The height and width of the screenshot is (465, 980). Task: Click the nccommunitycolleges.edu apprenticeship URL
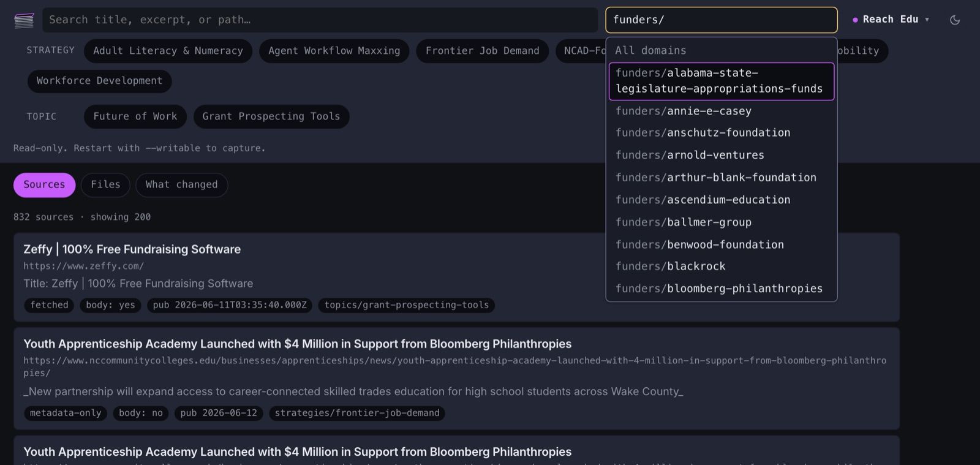coord(455,366)
